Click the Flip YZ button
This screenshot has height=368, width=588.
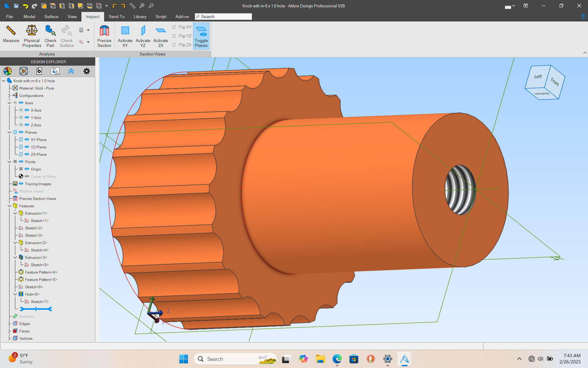click(182, 36)
